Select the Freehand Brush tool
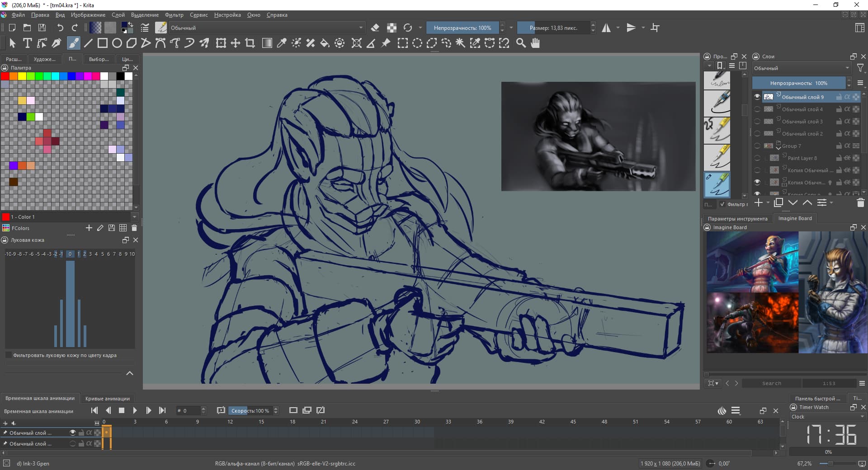868x470 pixels. (x=73, y=43)
